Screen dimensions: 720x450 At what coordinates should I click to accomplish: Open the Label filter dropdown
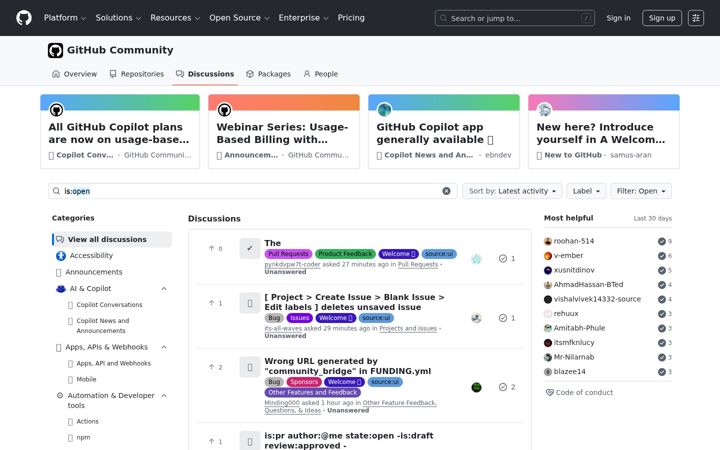point(586,191)
